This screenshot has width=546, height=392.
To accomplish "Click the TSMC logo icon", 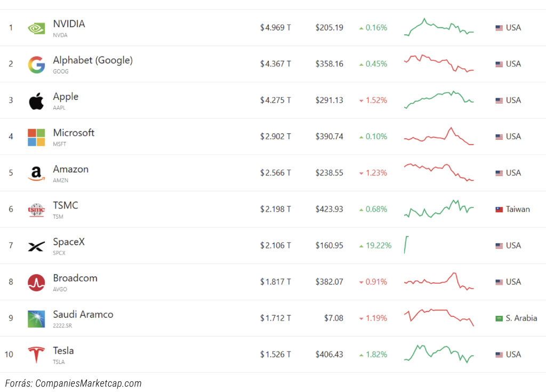I will [36, 210].
